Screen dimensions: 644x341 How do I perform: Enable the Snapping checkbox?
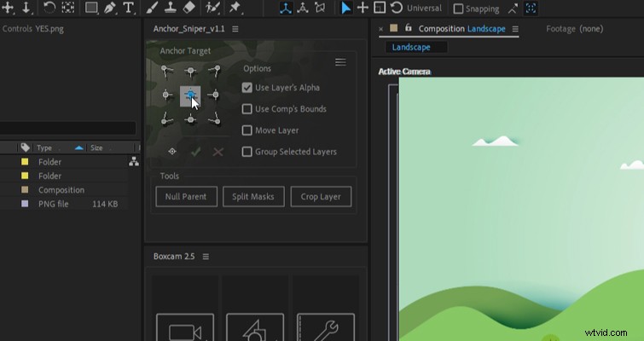point(458,9)
